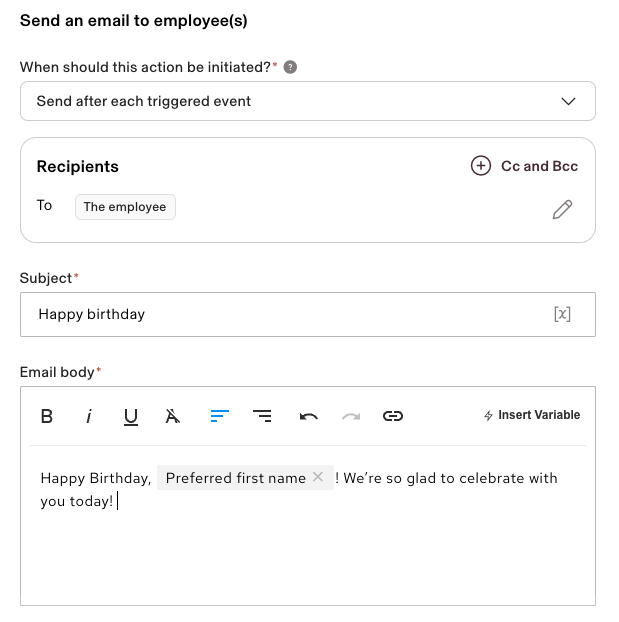The height and width of the screenshot is (622, 619).
Task: Click into the Subject field
Action: tap(280, 314)
